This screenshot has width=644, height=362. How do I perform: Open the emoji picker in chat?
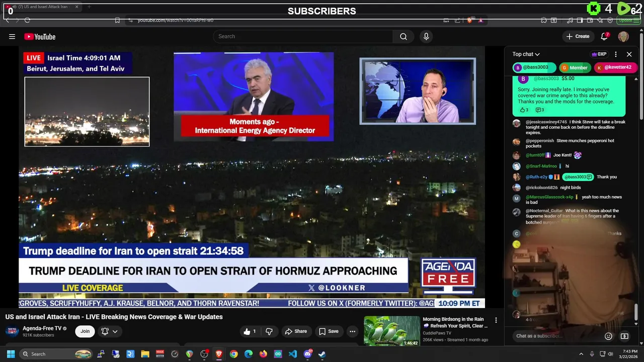point(608,336)
